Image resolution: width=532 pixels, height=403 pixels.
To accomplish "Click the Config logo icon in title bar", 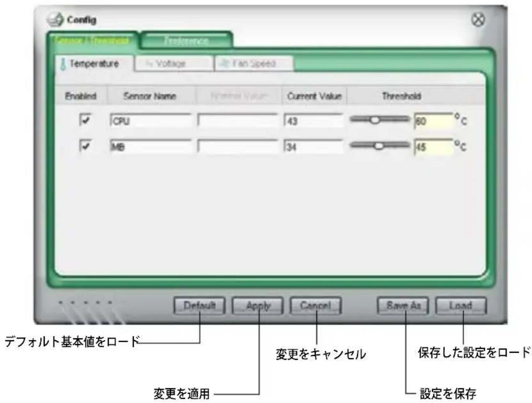I will 55,20.
